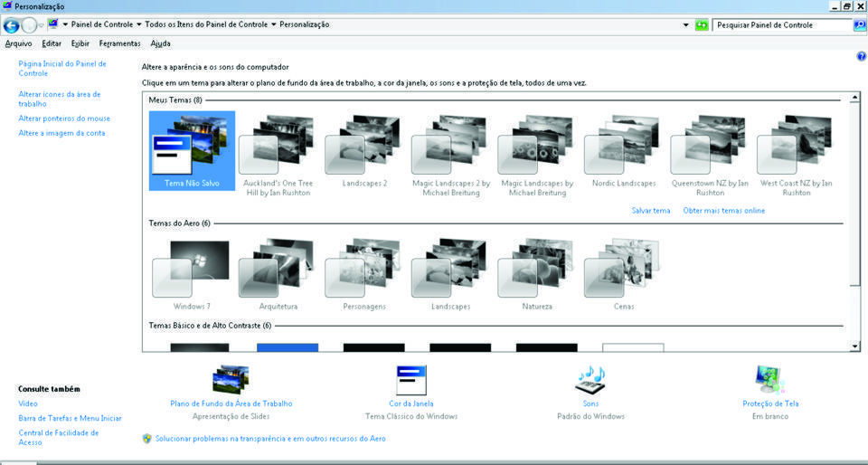Click the Personalização title bar icon
The height and width of the screenshot is (465, 868).
(x=7, y=6)
